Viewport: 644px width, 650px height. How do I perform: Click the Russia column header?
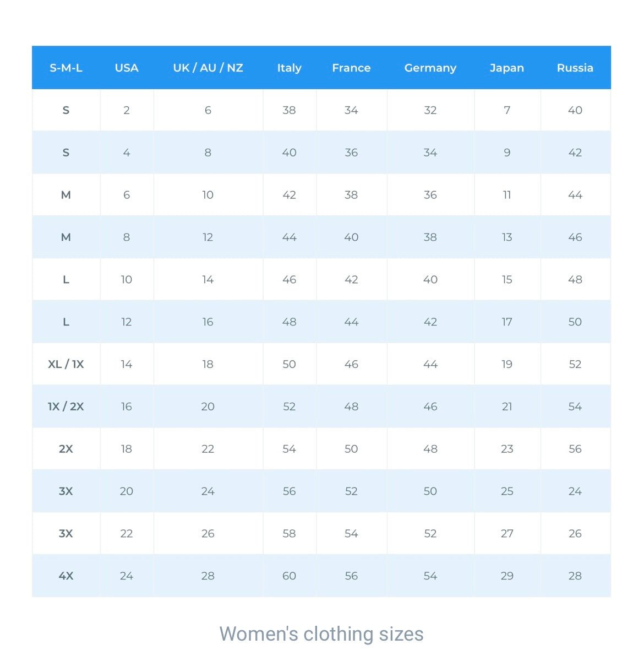pyautogui.click(x=575, y=68)
